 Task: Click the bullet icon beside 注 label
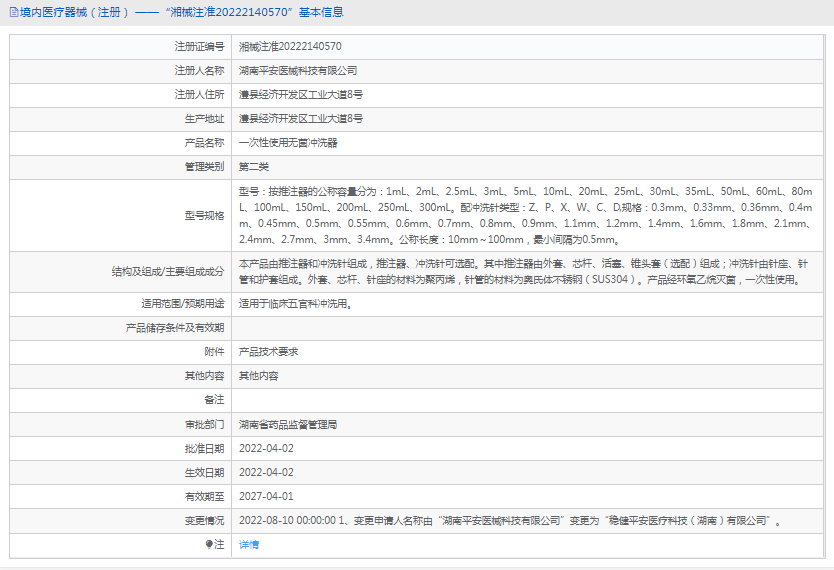[209, 544]
